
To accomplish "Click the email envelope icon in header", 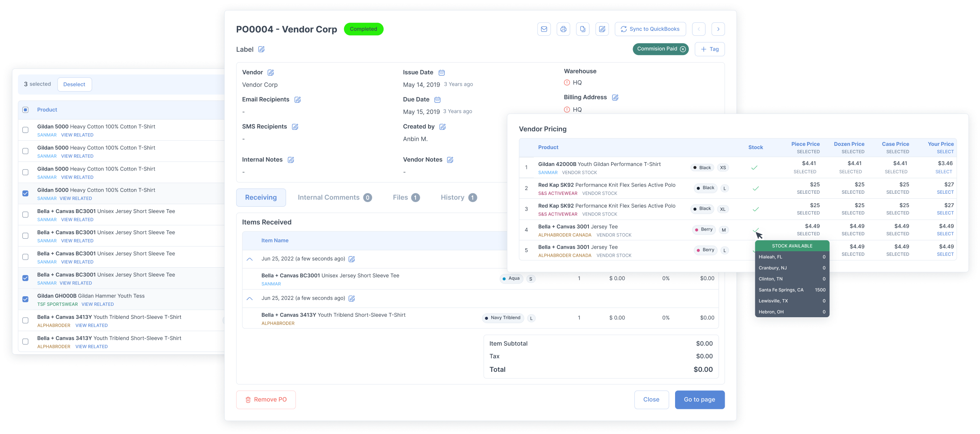I will (544, 29).
